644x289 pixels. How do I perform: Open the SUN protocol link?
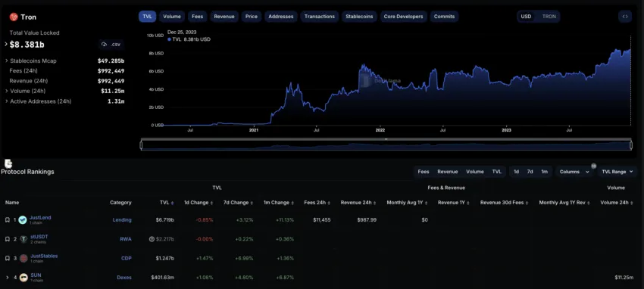(x=36, y=275)
